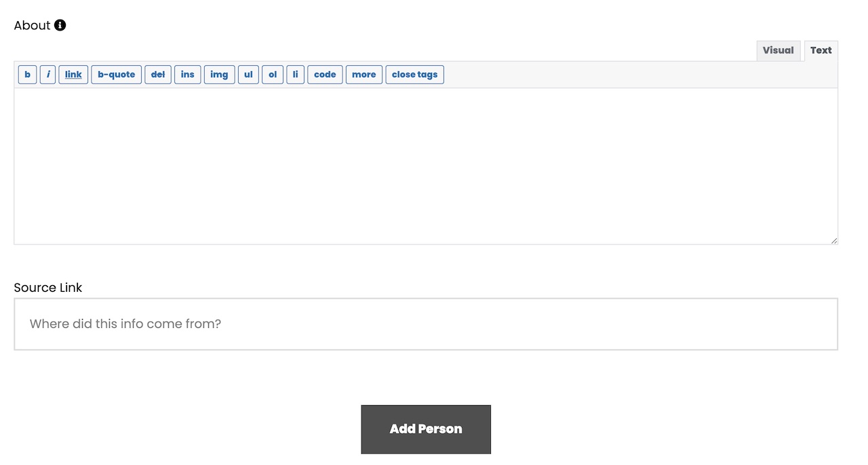
Task: Submit with the Add Person button
Action: [x=426, y=430]
